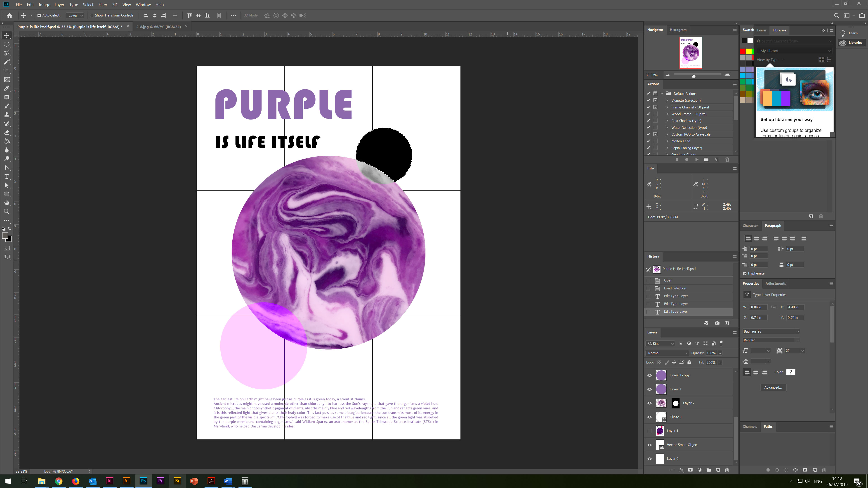Create new snapshot in History panel
868x488 pixels.
(x=717, y=323)
